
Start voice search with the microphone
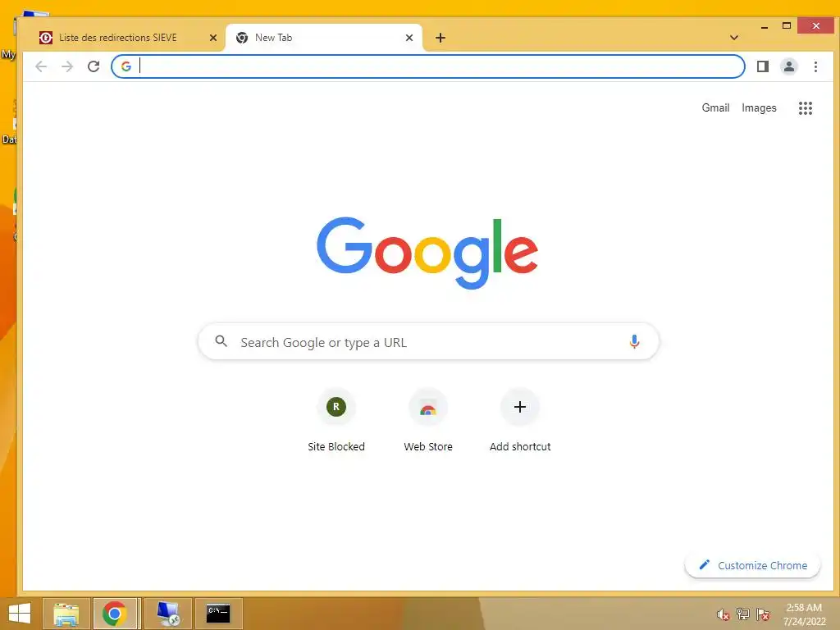coord(634,341)
